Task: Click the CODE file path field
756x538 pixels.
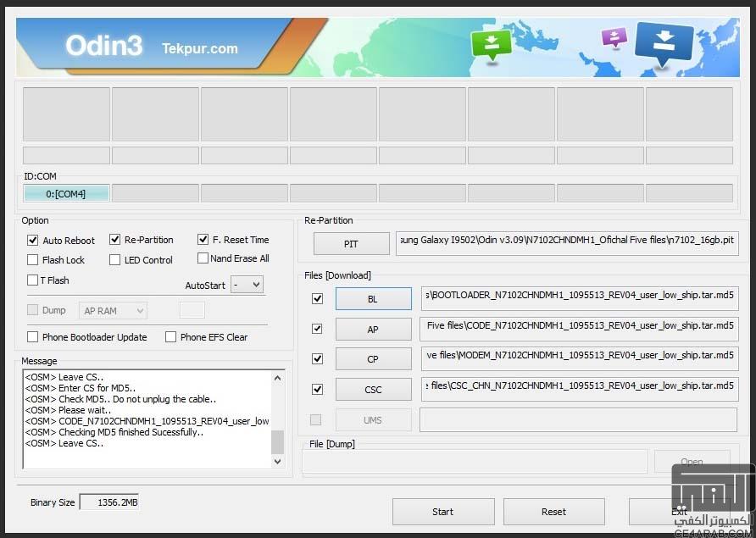Action: 580,329
